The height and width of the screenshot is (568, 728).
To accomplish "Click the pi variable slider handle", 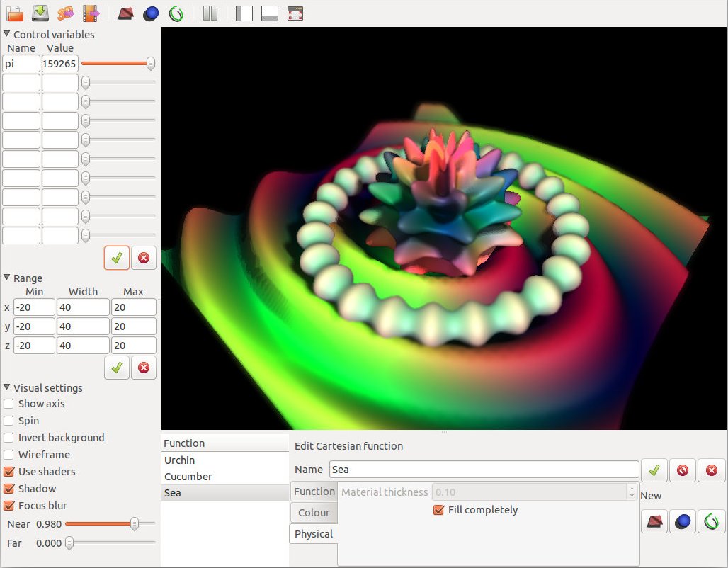I will (150, 64).
